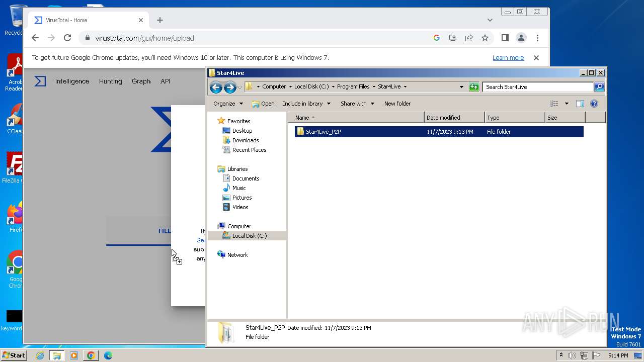This screenshot has width=644, height=362.
Task: Open the Organize menu
Action: coord(228,104)
